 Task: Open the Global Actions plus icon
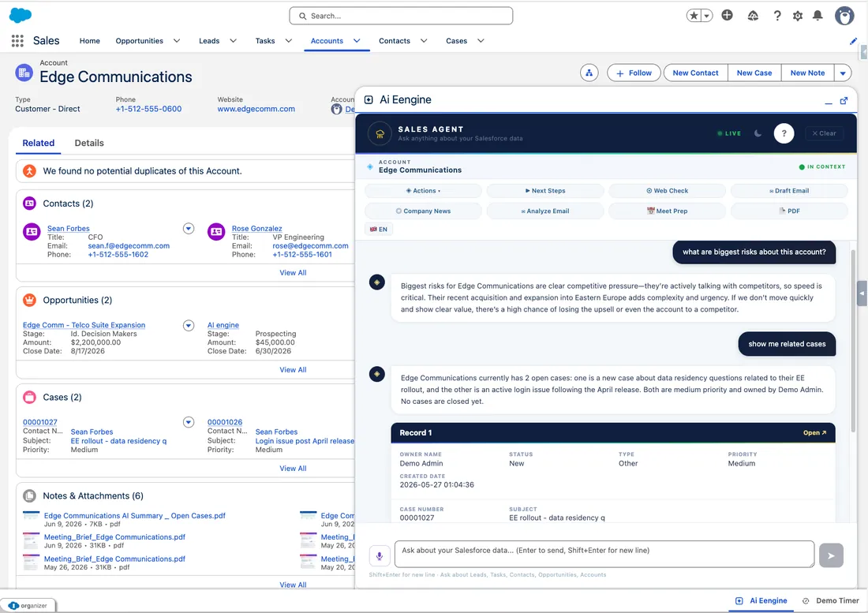[728, 16]
